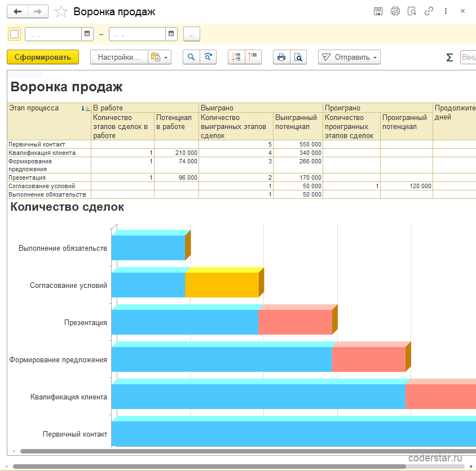The width and height of the screenshot is (476, 471).
Task: Select Проигранный потенциал column header
Action: click(x=407, y=126)
